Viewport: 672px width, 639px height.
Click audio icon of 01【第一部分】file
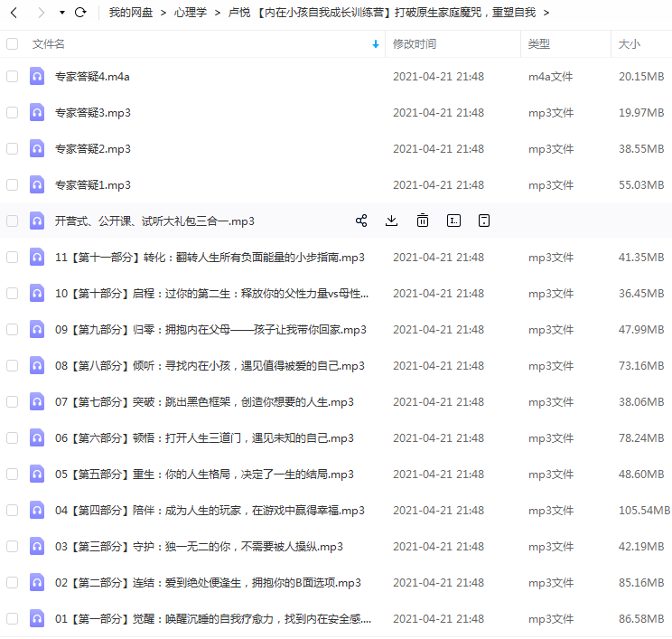click(37, 619)
